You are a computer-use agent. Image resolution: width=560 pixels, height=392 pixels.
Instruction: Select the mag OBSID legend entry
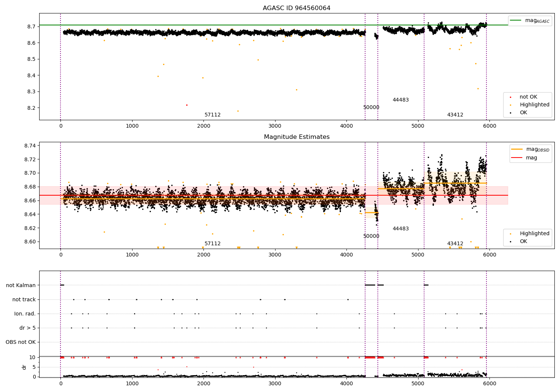click(x=530, y=149)
